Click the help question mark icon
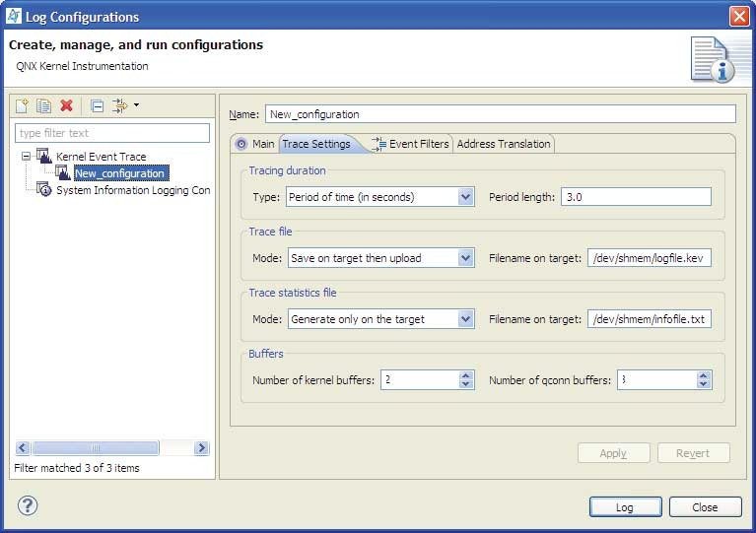The width and height of the screenshot is (756, 533). [x=28, y=506]
